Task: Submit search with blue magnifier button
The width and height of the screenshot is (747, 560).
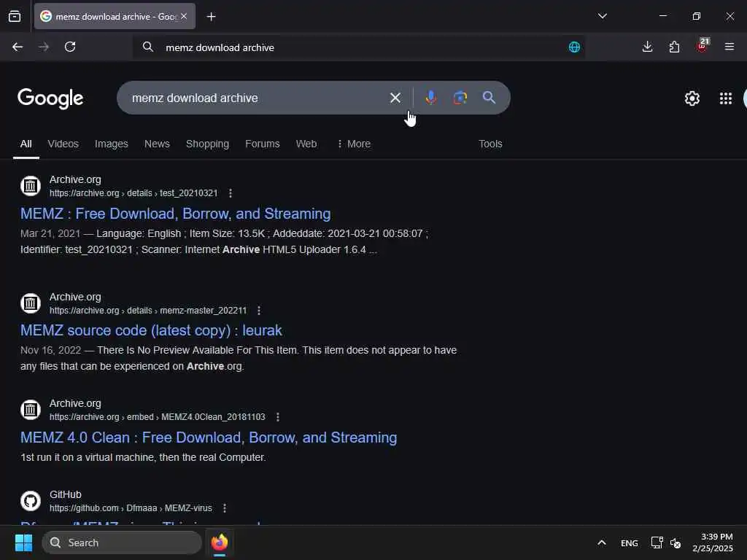Action: coord(489,98)
